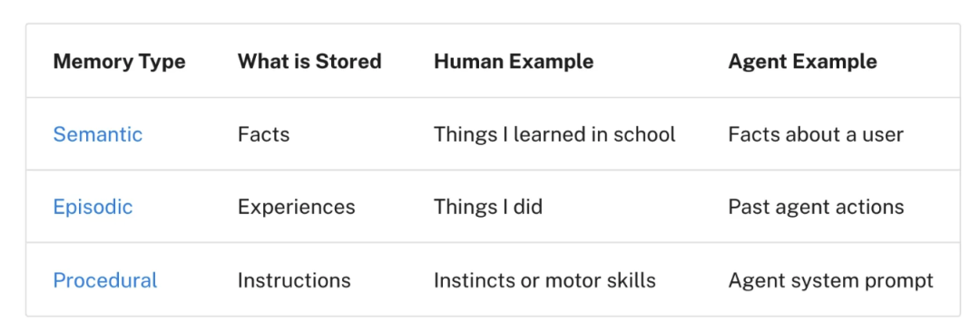Click the Agent system prompt cell
Screen dimensions: 980x332
pos(830,280)
